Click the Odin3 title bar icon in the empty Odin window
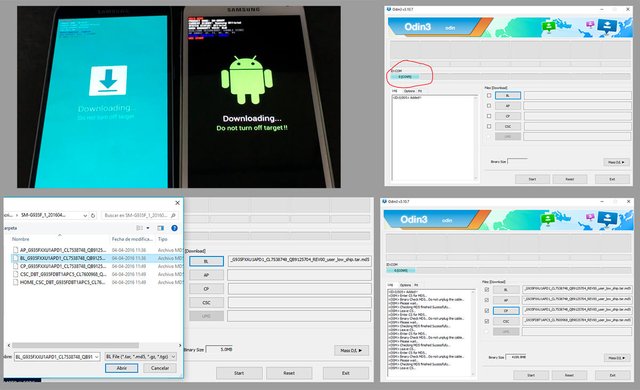 pyautogui.click(x=389, y=9)
